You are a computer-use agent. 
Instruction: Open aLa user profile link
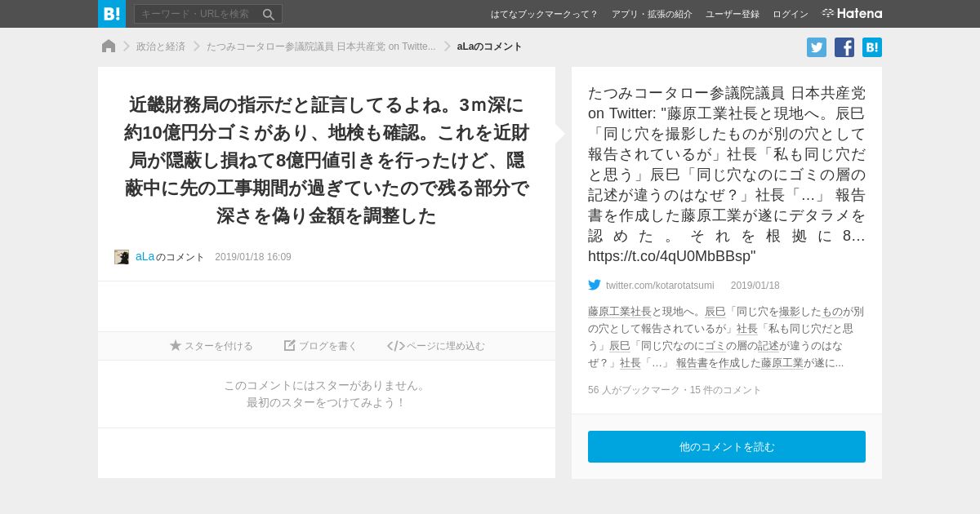click(145, 256)
